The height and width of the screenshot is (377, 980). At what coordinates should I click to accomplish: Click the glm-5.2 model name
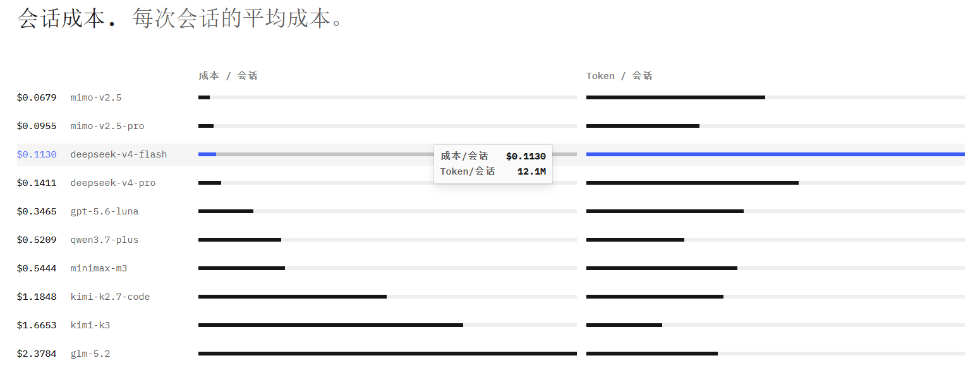tap(90, 354)
